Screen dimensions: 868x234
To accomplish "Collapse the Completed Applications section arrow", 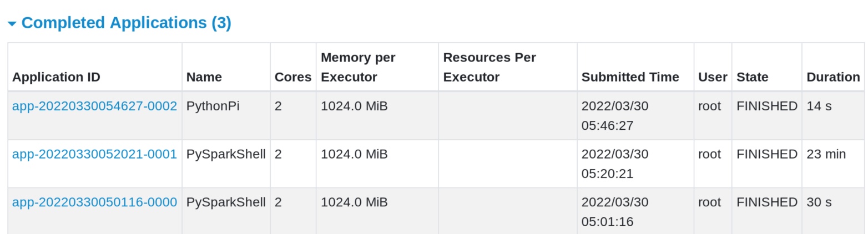I will [x=12, y=24].
